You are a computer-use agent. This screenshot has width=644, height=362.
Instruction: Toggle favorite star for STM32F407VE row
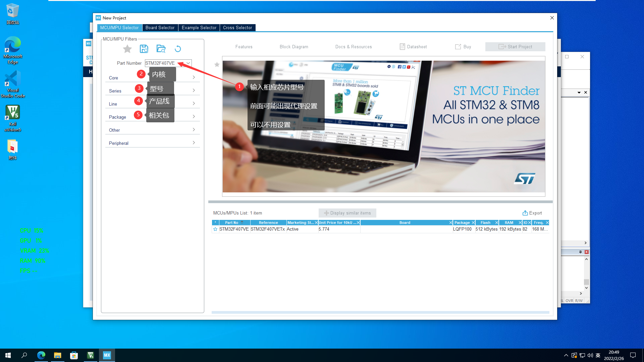click(215, 229)
